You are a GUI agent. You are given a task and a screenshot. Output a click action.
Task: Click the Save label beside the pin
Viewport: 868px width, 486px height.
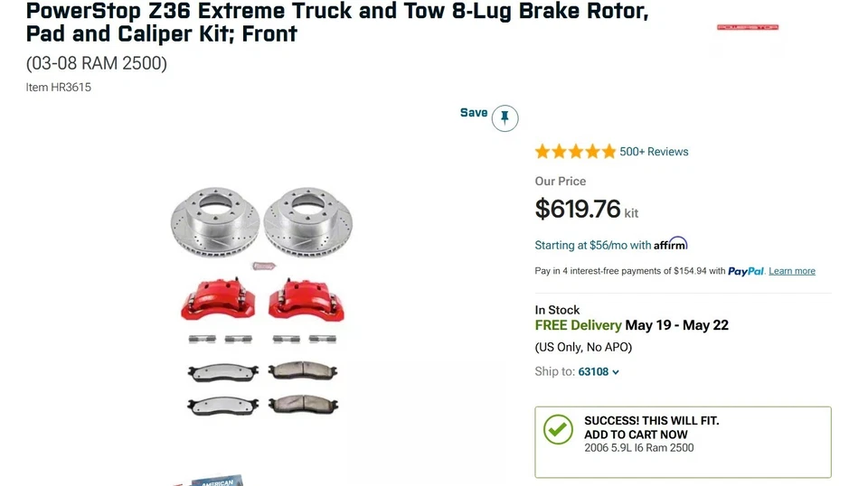tap(473, 113)
